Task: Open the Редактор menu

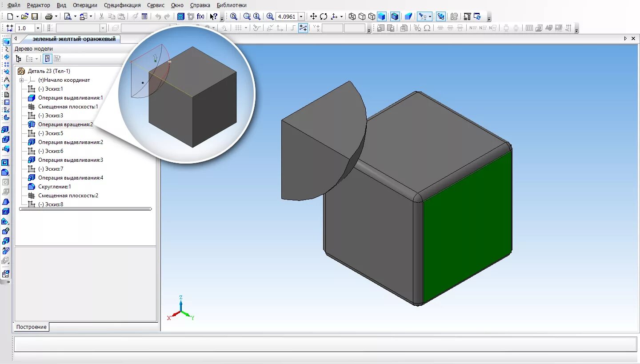Action: (x=38, y=5)
